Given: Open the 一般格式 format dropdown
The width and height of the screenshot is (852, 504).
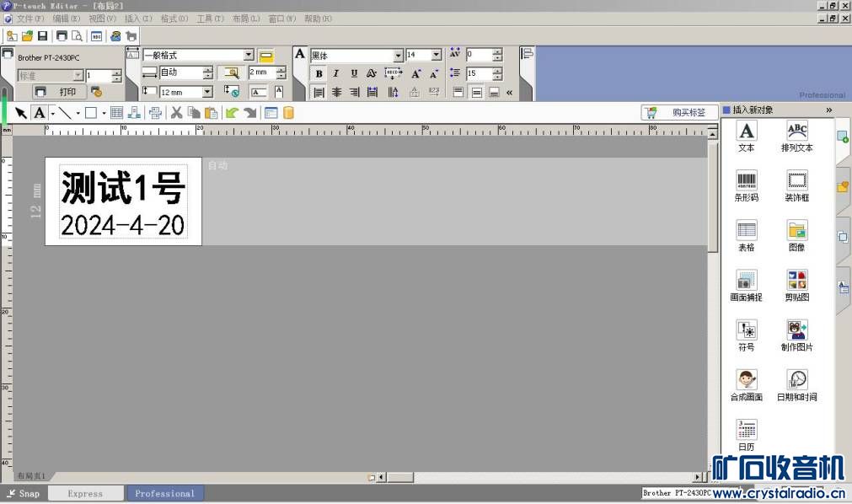Looking at the screenshot, I should pos(249,55).
